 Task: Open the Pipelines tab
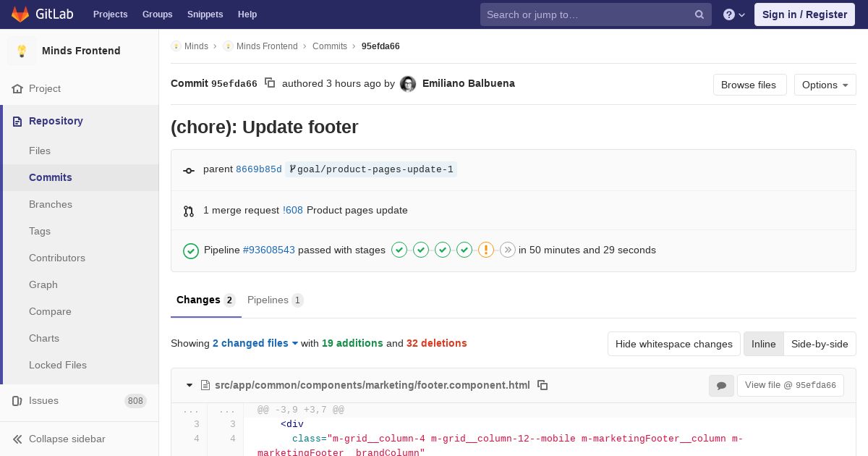275,300
